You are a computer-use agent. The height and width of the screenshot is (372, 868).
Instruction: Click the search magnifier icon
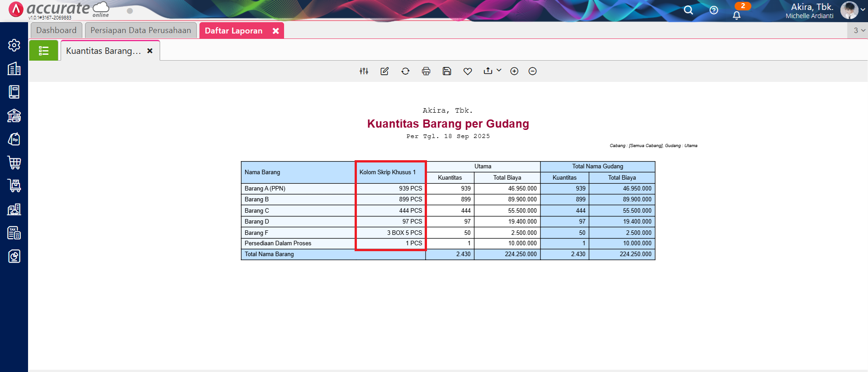pos(688,10)
